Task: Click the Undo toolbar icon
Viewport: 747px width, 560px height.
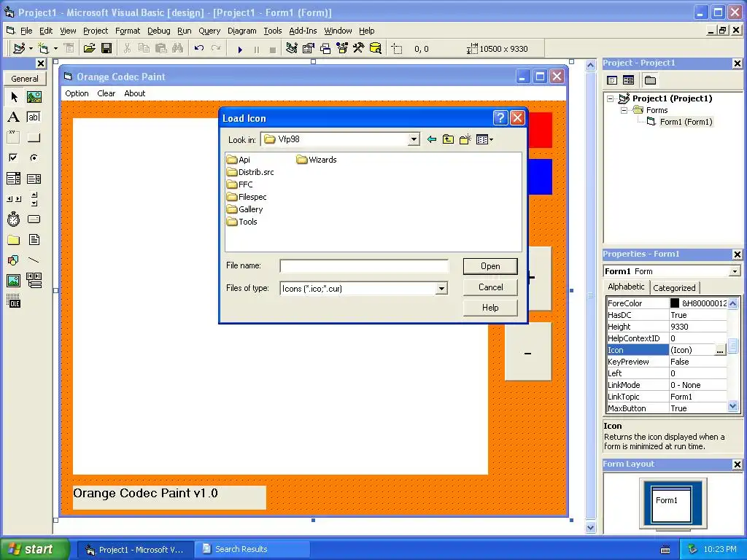Action: pyautogui.click(x=199, y=49)
